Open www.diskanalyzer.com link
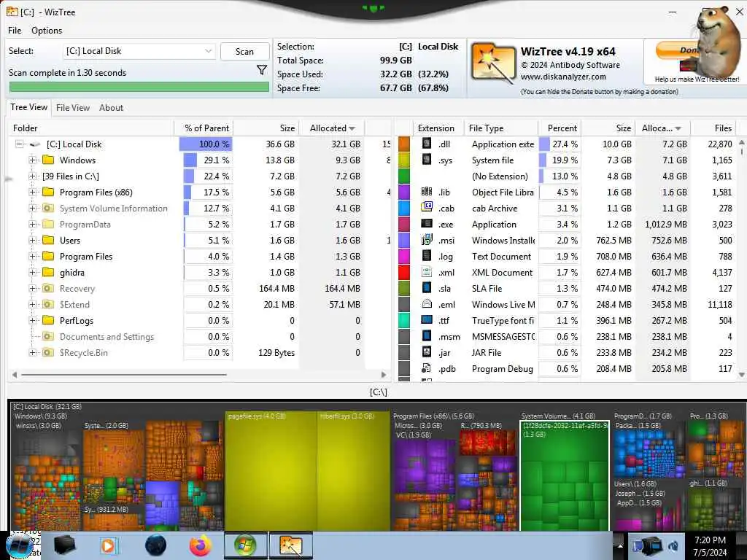The height and width of the screenshot is (560, 747). pos(563,77)
